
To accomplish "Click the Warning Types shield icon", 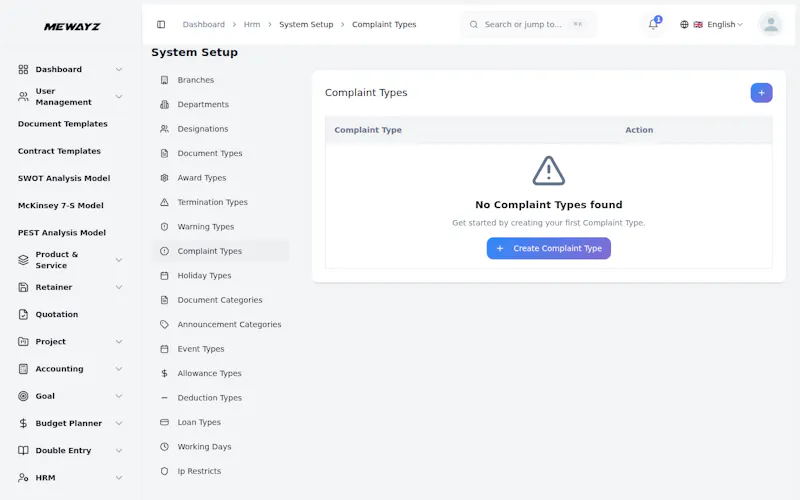I will (164, 227).
